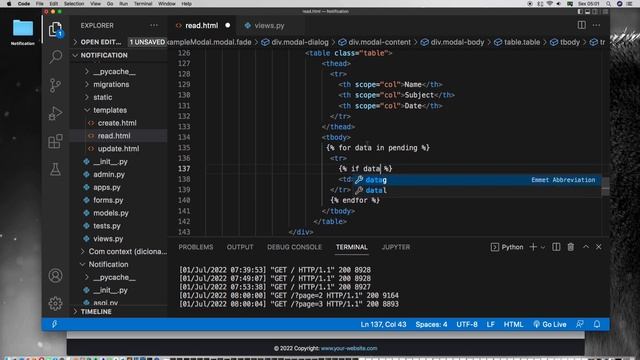Close the terminal panel

[599, 247]
